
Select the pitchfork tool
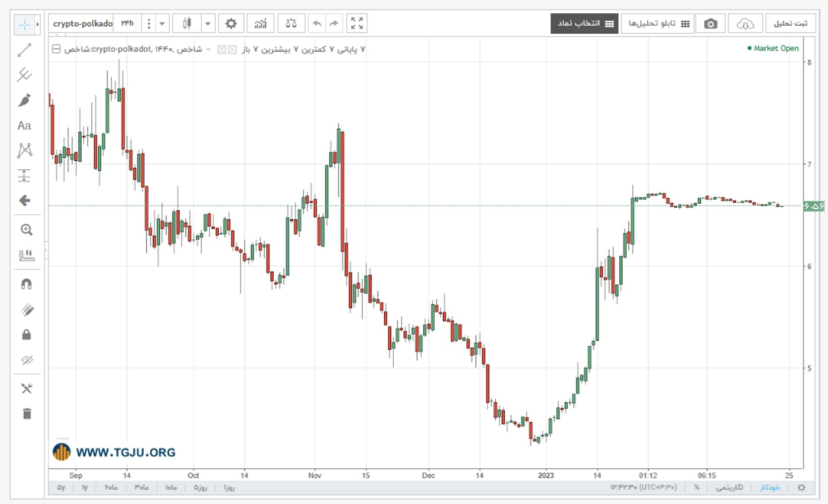25,75
